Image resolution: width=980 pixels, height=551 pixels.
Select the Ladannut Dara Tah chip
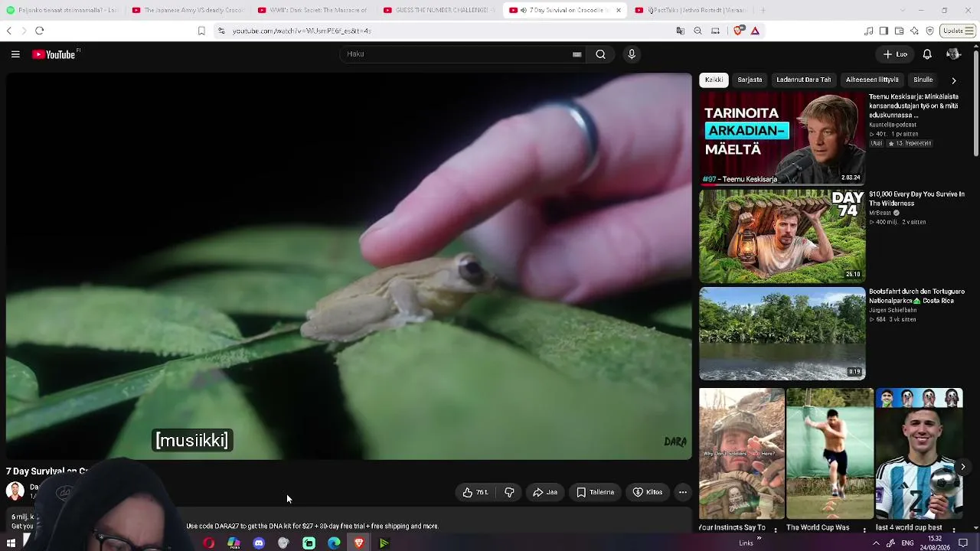point(803,80)
